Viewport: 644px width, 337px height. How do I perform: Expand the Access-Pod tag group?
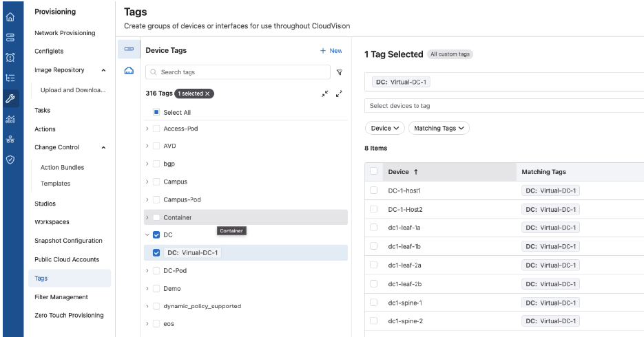[147, 129]
